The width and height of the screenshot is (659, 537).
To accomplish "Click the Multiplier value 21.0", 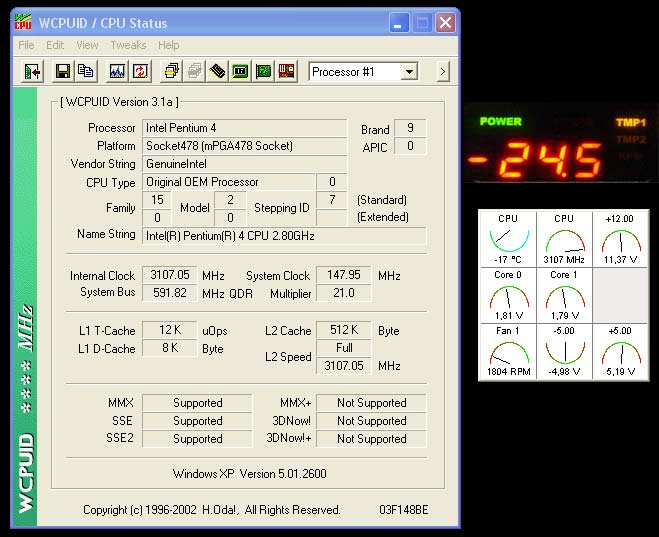I will pyautogui.click(x=344, y=293).
